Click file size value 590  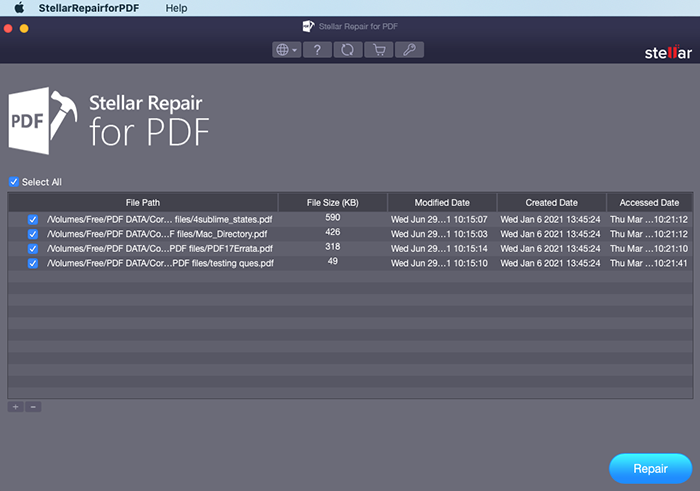333,217
